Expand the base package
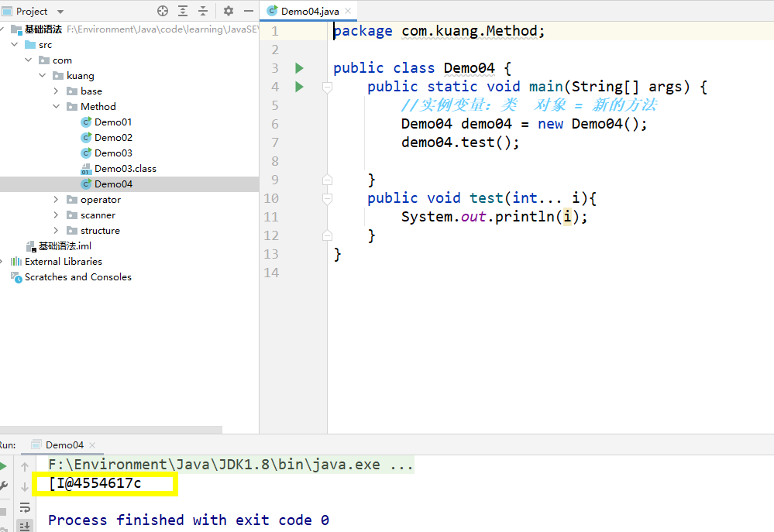The height and width of the screenshot is (532, 774). pos(56,91)
